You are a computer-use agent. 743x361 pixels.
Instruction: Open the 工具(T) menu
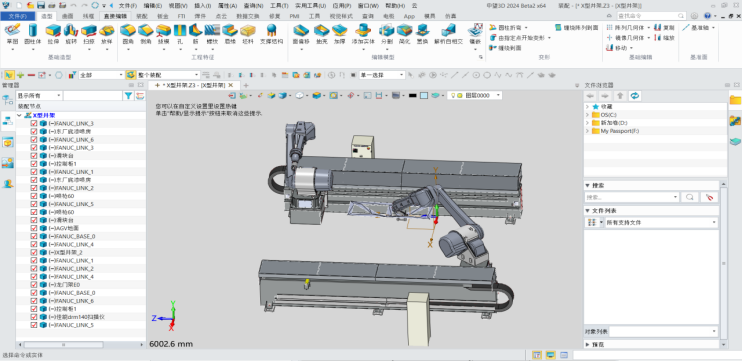tap(279, 6)
